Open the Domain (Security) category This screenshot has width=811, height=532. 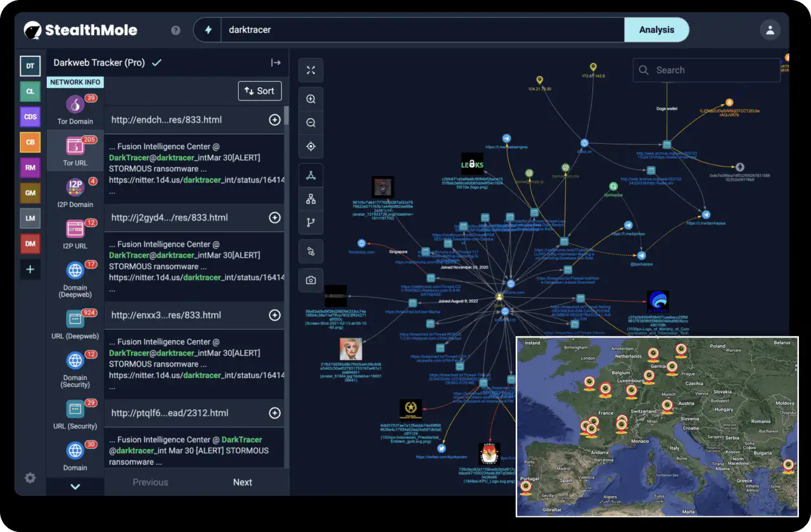[x=75, y=369]
